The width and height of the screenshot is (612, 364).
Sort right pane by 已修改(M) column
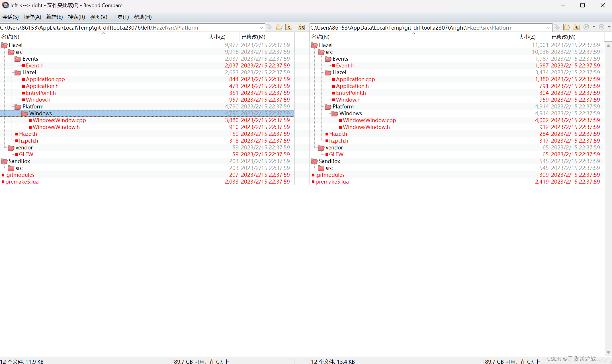[x=563, y=37]
